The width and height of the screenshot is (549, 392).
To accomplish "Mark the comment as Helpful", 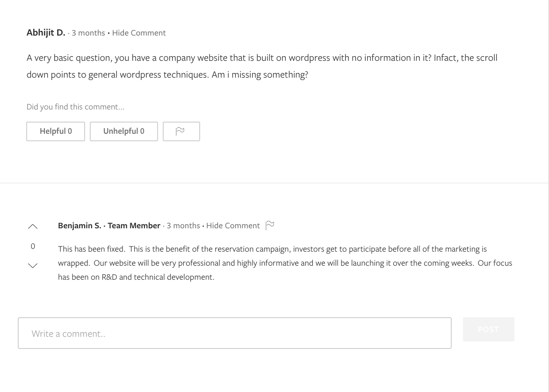I will pyautogui.click(x=56, y=131).
